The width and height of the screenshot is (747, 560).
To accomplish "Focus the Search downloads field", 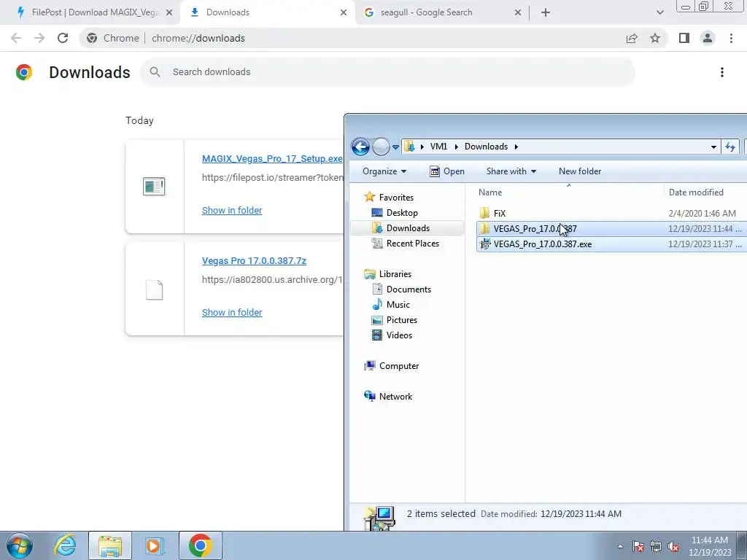I will (387, 72).
